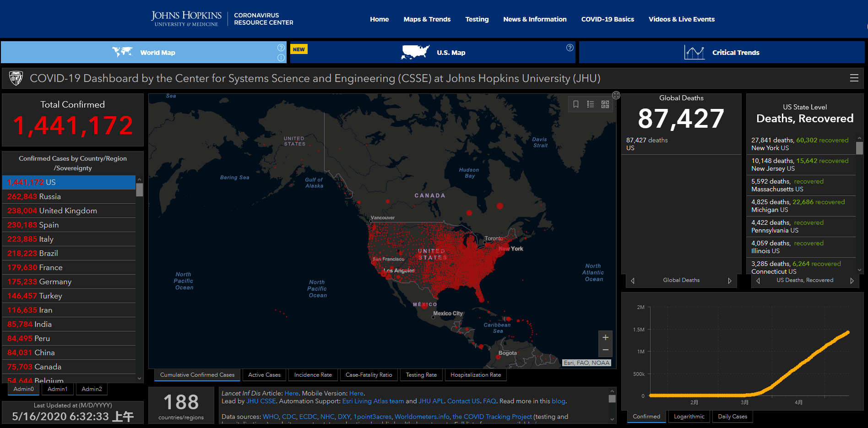The image size is (868, 428).
Task: Click the US state list scrollbar thumb
Action: pyautogui.click(x=859, y=148)
